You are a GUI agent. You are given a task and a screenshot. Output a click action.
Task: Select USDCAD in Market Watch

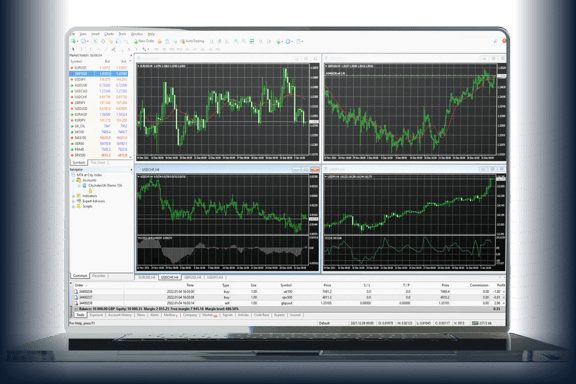point(99,91)
